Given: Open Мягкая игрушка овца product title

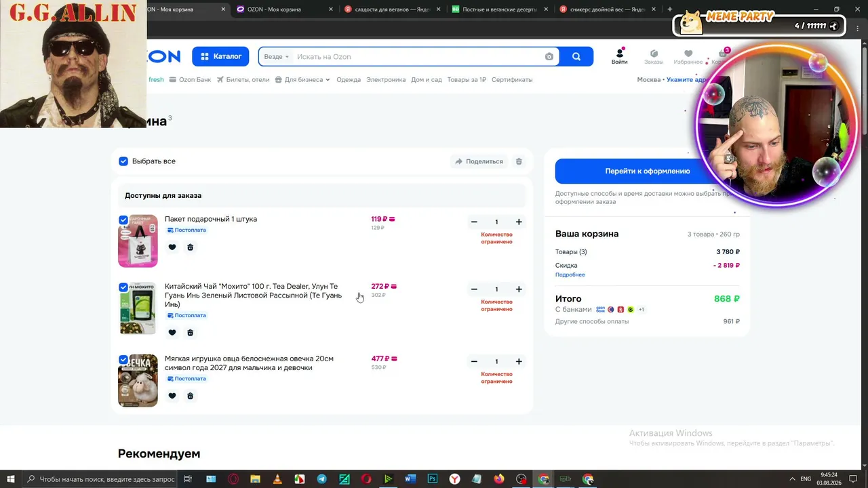Looking at the screenshot, I should click(249, 363).
